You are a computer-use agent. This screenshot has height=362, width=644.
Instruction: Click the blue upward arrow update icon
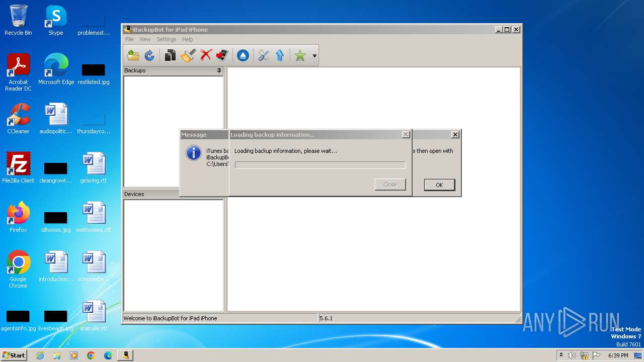[x=280, y=55]
